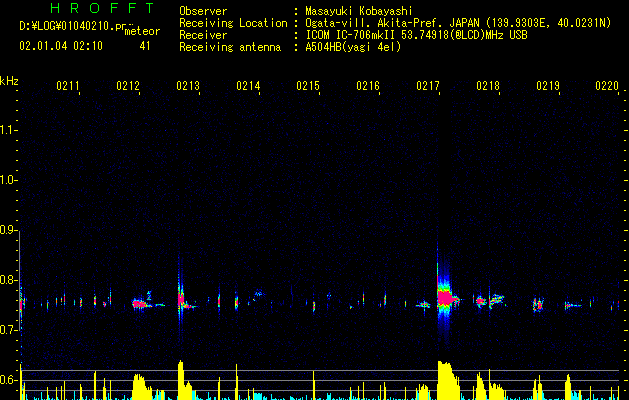Click the 0216 time marker
The image size is (629, 400).
click(x=368, y=86)
